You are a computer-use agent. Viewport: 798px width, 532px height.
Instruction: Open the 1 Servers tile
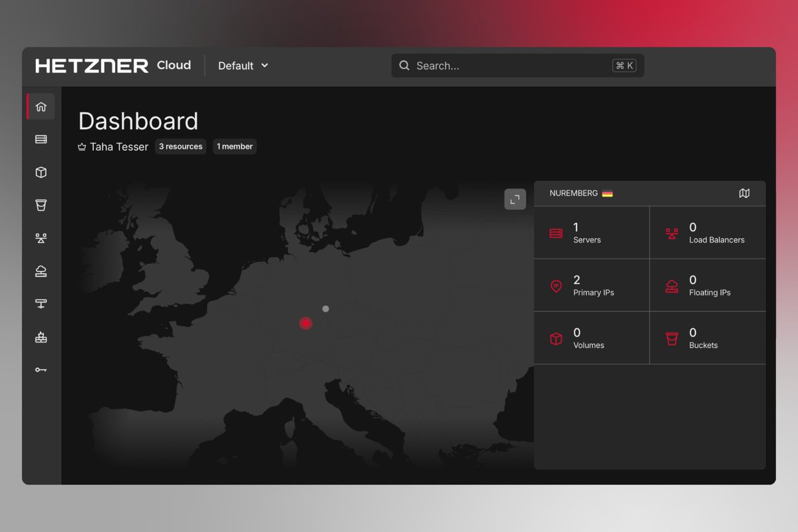[x=592, y=233]
